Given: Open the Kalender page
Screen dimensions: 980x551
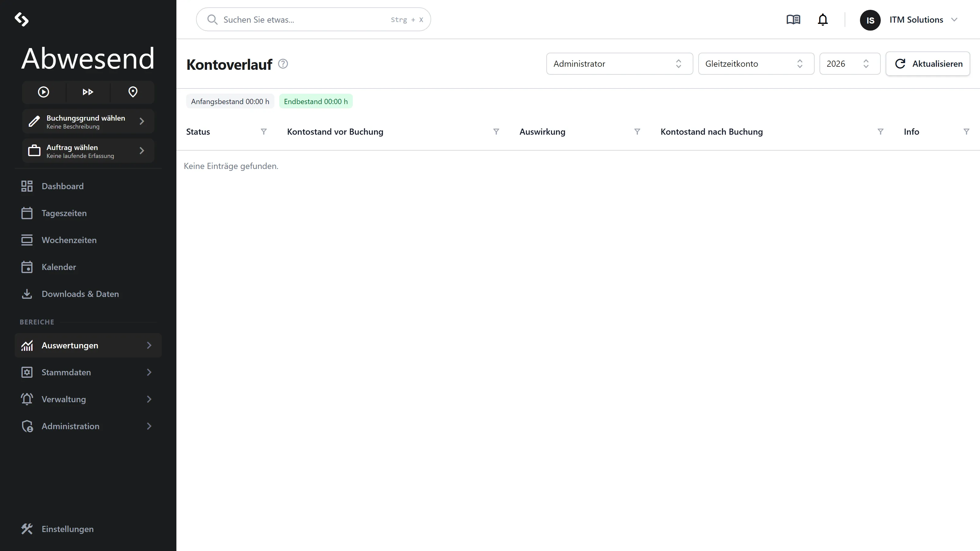Looking at the screenshot, I should (x=88, y=267).
